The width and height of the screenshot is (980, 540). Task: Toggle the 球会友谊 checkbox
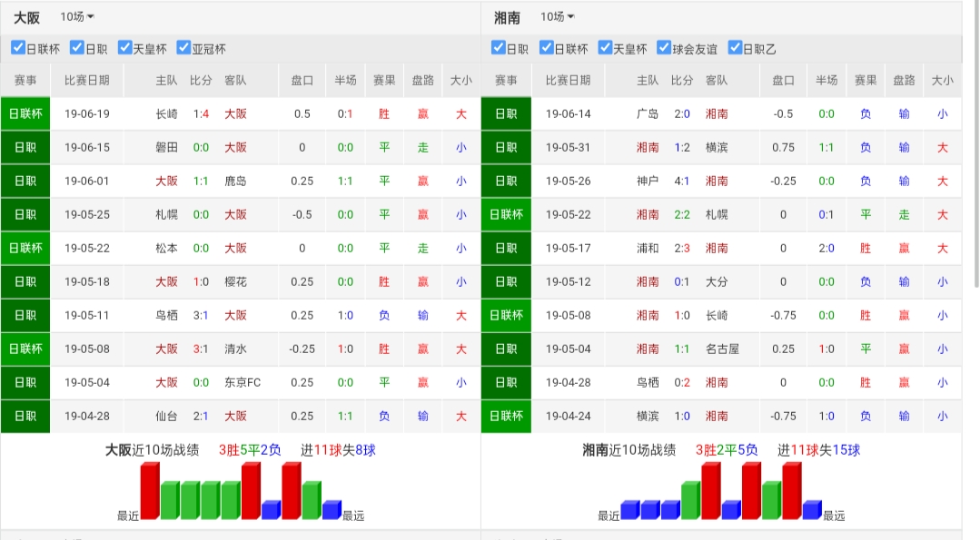tap(664, 48)
